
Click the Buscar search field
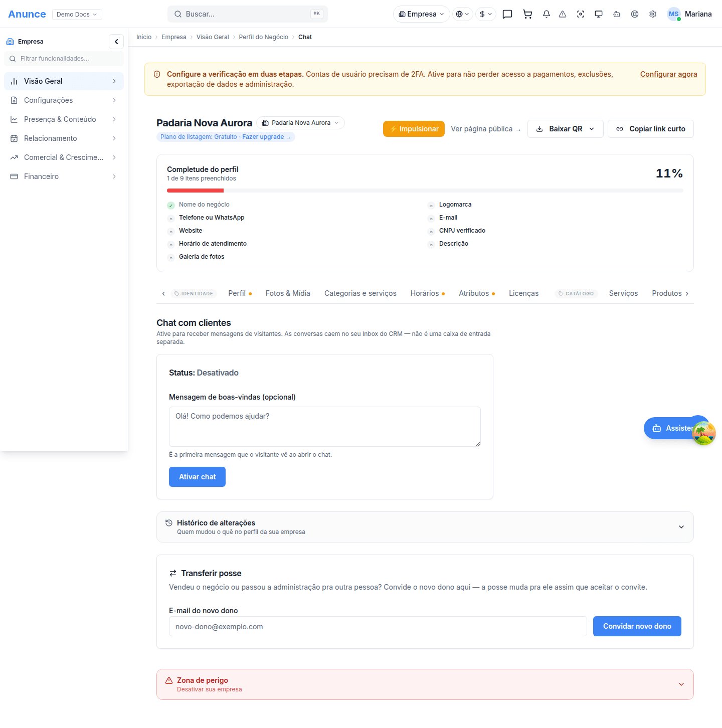coord(248,14)
